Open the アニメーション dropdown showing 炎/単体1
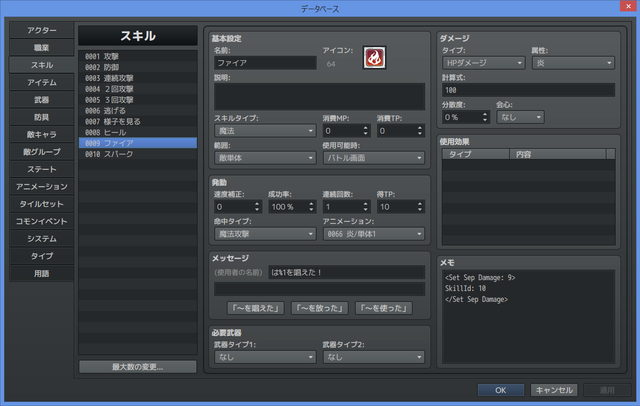This screenshot has width=640, height=406. coord(373,234)
